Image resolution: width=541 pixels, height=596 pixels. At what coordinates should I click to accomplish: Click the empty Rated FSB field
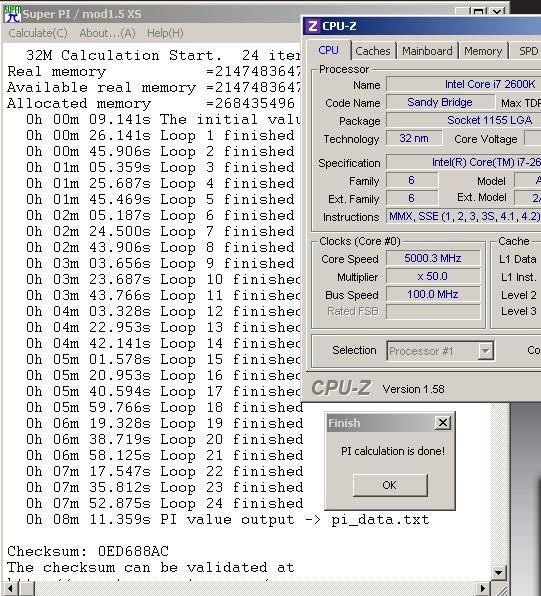pyautogui.click(x=433, y=312)
